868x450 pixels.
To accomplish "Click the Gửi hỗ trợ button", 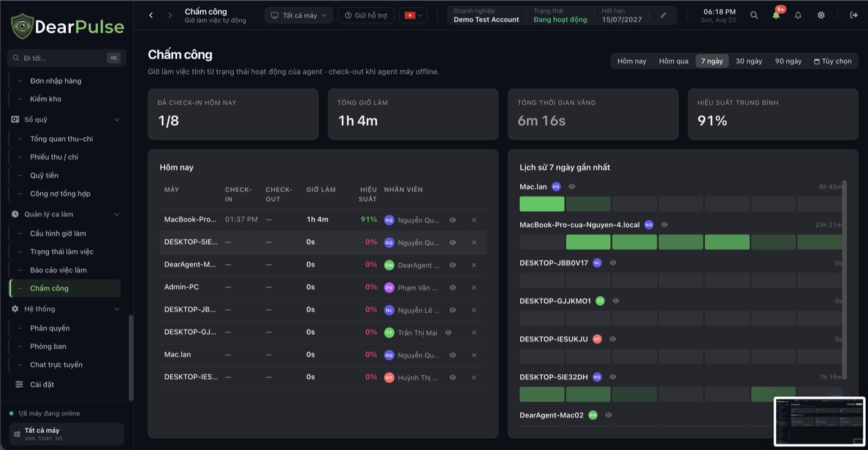I will click(x=366, y=15).
